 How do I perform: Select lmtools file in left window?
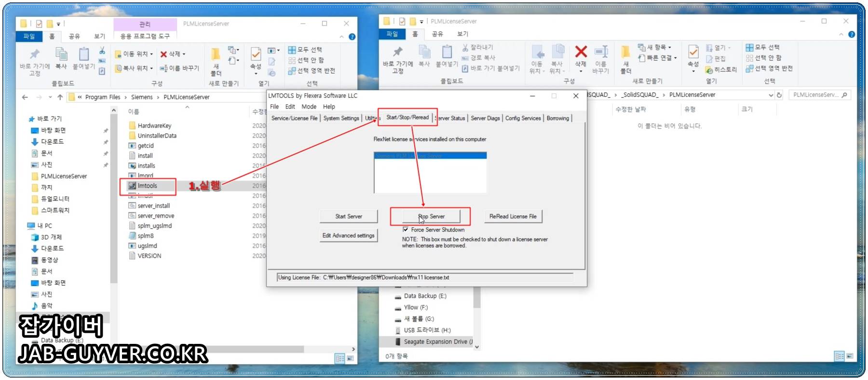pos(148,186)
